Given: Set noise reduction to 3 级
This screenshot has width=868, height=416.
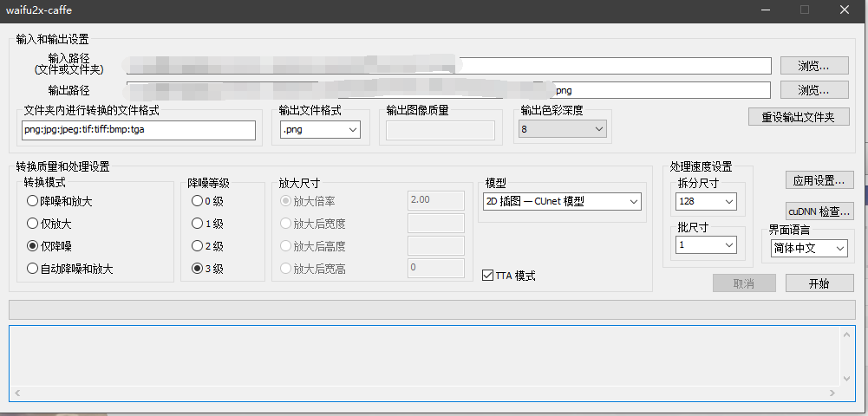Looking at the screenshot, I should click(207, 269).
